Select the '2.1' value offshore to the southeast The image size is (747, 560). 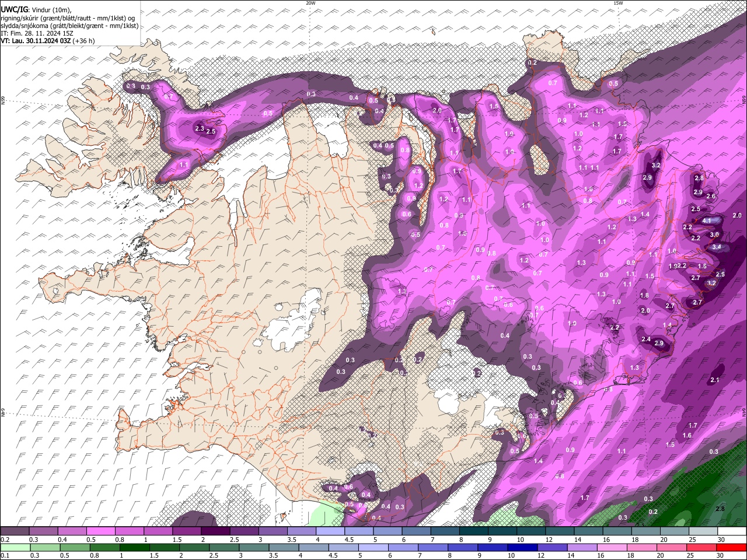715,380
